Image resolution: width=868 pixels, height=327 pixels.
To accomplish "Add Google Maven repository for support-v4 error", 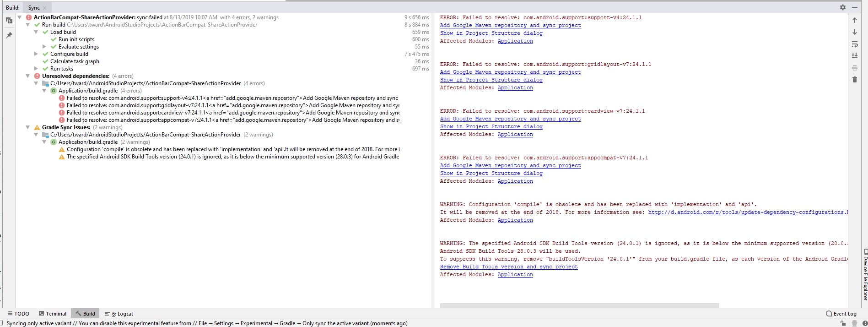I will 510,26.
